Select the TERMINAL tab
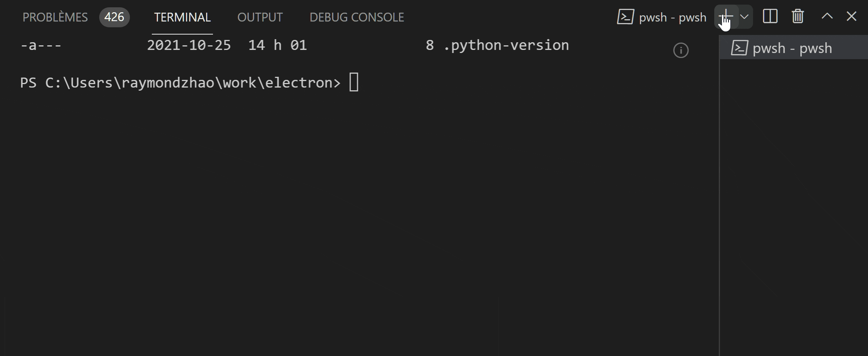This screenshot has height=356, width=868. 182,17
